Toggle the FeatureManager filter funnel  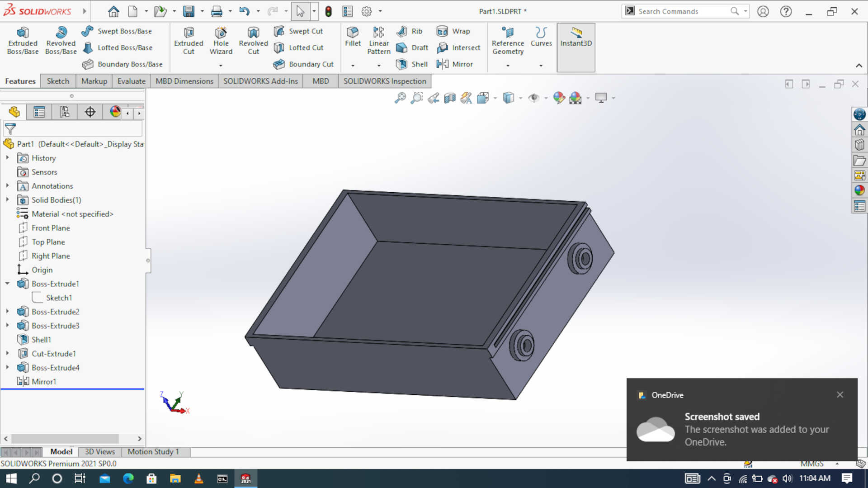coord(9,128)
